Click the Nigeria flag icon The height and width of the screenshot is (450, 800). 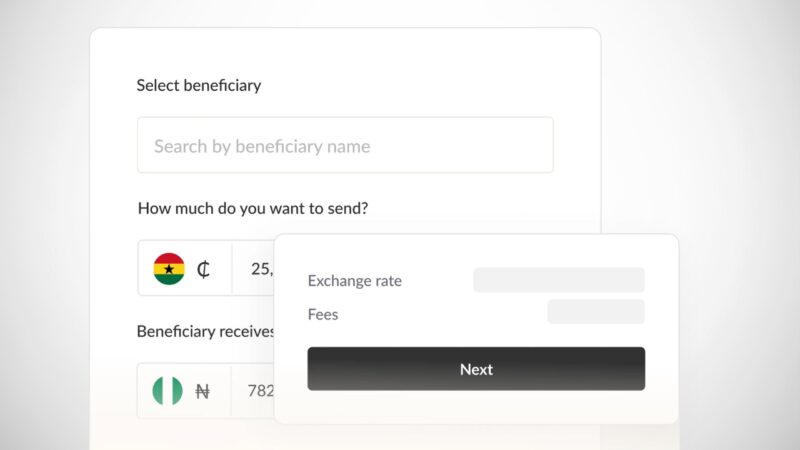168,391
